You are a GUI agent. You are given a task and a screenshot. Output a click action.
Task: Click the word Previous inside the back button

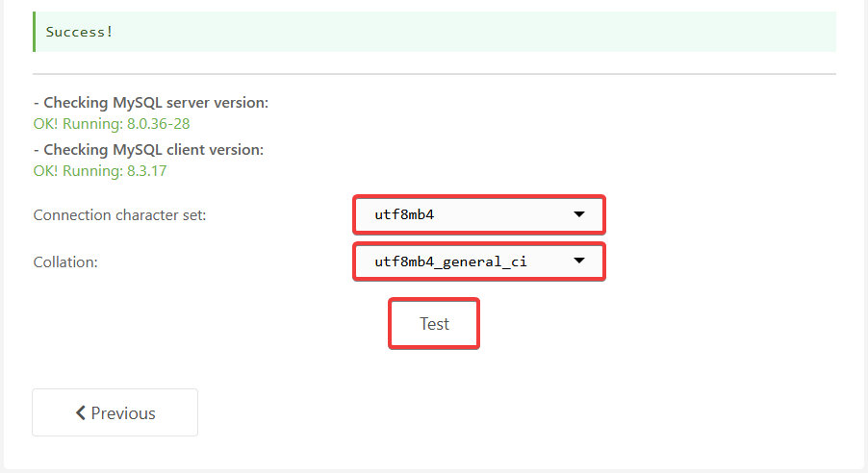(x=123, y=413)
